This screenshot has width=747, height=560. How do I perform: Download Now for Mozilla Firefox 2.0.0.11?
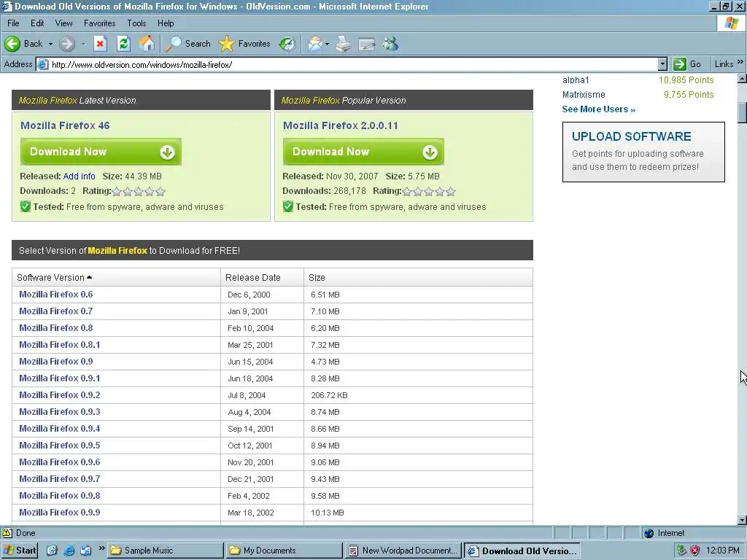[363, 152]
